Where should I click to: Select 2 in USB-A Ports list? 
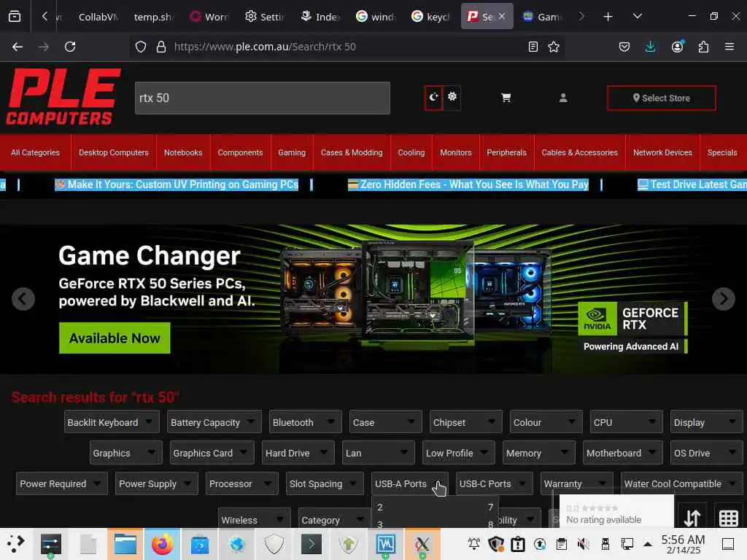coord(379,507)
